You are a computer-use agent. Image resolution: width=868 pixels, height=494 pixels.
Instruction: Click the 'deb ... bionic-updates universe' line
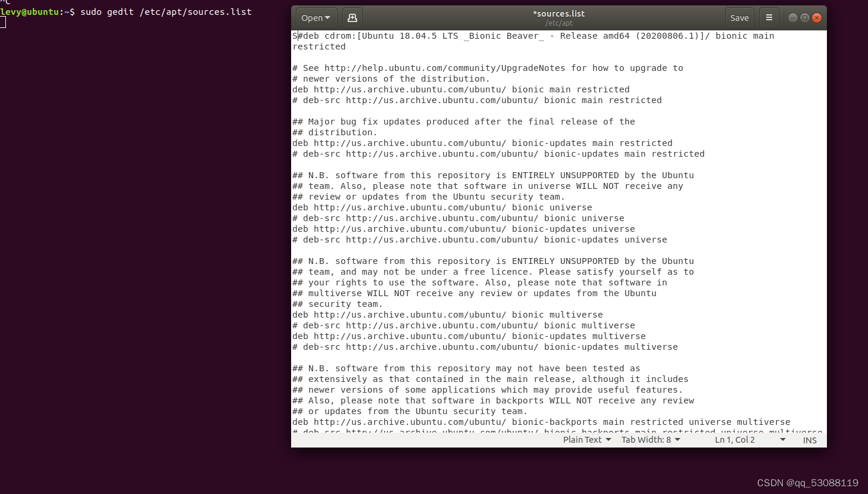[x=464, y=229]
